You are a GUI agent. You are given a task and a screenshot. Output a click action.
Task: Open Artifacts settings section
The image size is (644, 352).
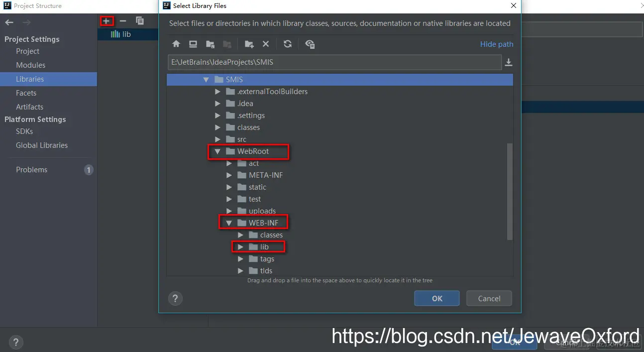[x=29, y=107]
